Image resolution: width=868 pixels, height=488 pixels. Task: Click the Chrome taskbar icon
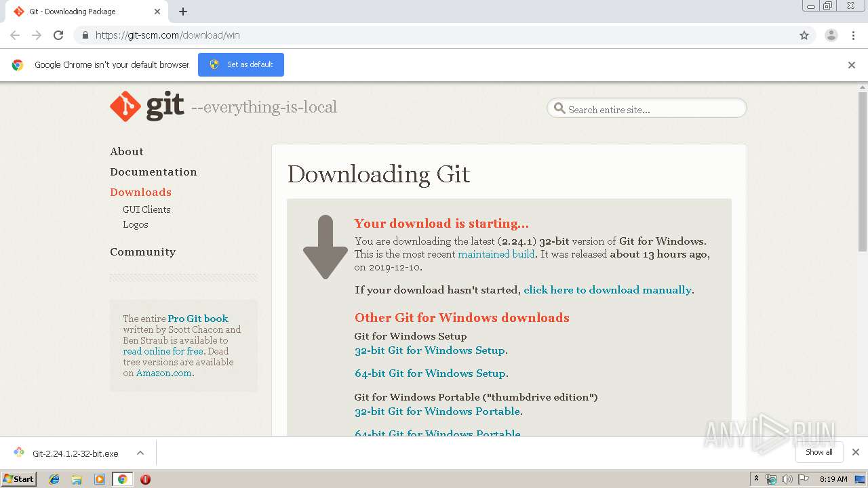(122, 479)
